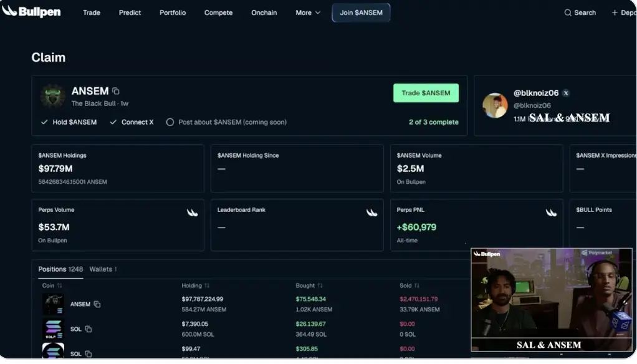The image size is (637, 364).
Task: Open the Predict menu item
Action: [x=130, y=12]
